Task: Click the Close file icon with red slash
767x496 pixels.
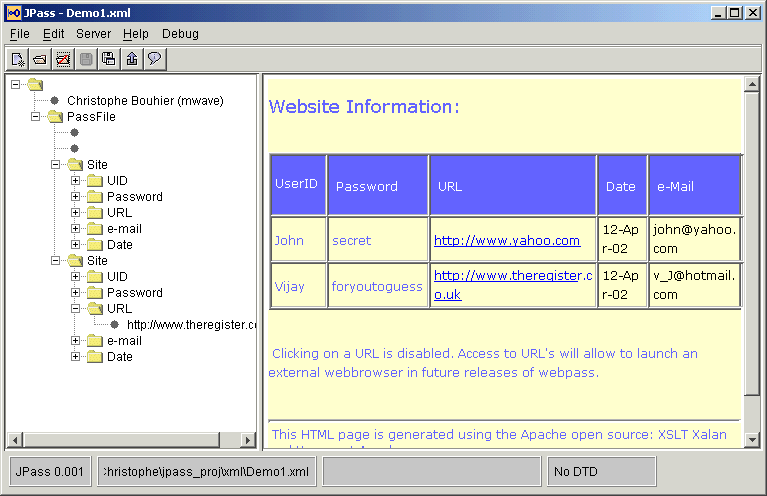Action: tap(63, 59)
